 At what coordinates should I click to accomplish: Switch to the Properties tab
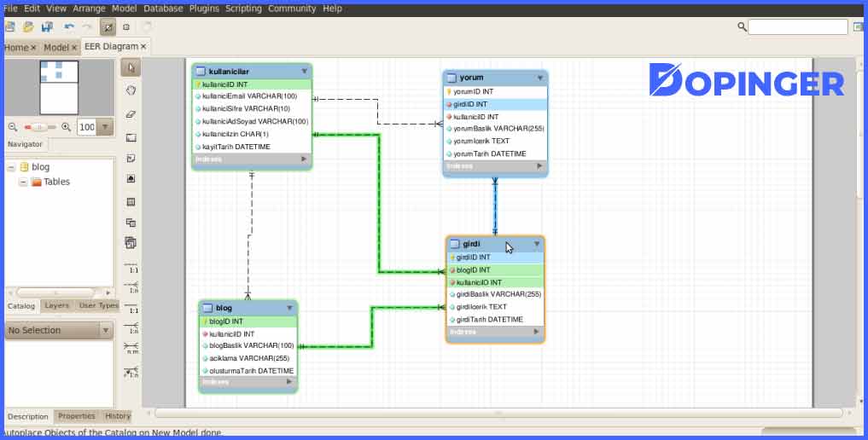coord(77,416)
